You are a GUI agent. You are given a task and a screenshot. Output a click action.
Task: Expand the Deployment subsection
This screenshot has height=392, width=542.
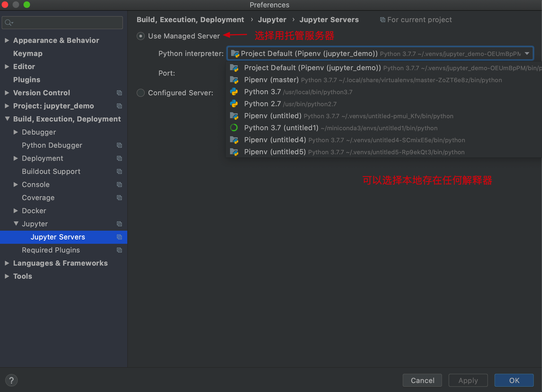[x=16, y=158]
